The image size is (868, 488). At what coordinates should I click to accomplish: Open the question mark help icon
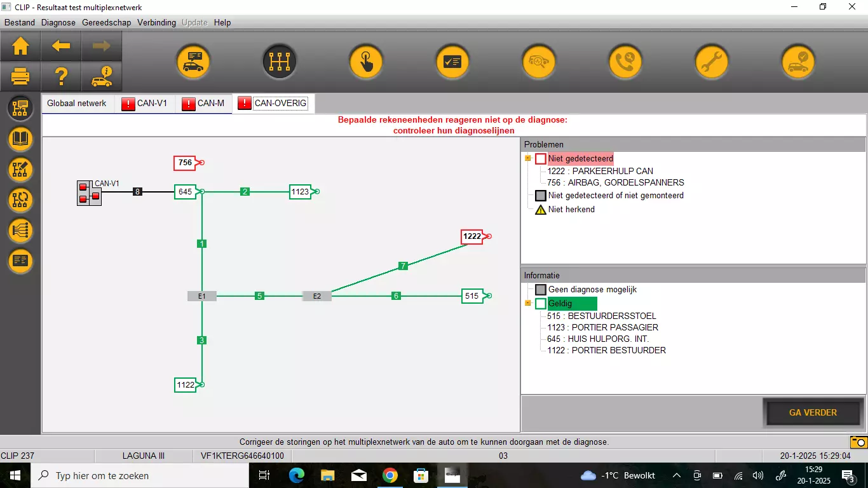click(x=61, y=77)
